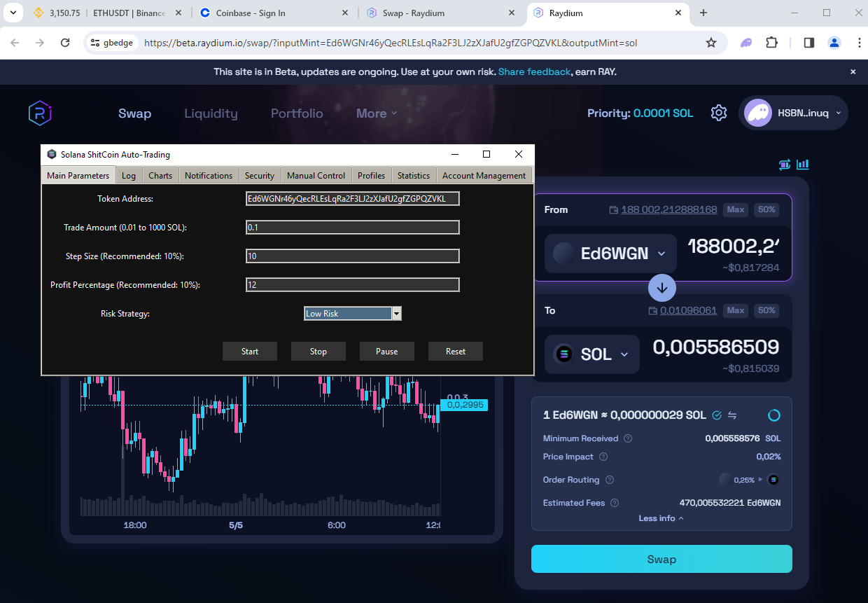Screen dimensions: 868x603
Task: Click the Trade Amount input field
Action: point(353,228)
